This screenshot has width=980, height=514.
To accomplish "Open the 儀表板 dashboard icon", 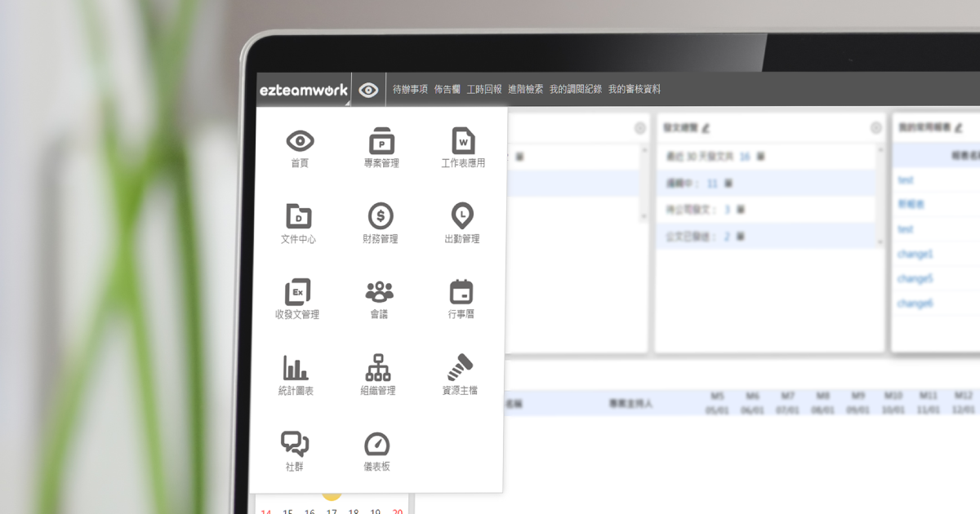I will coord(377,445).
